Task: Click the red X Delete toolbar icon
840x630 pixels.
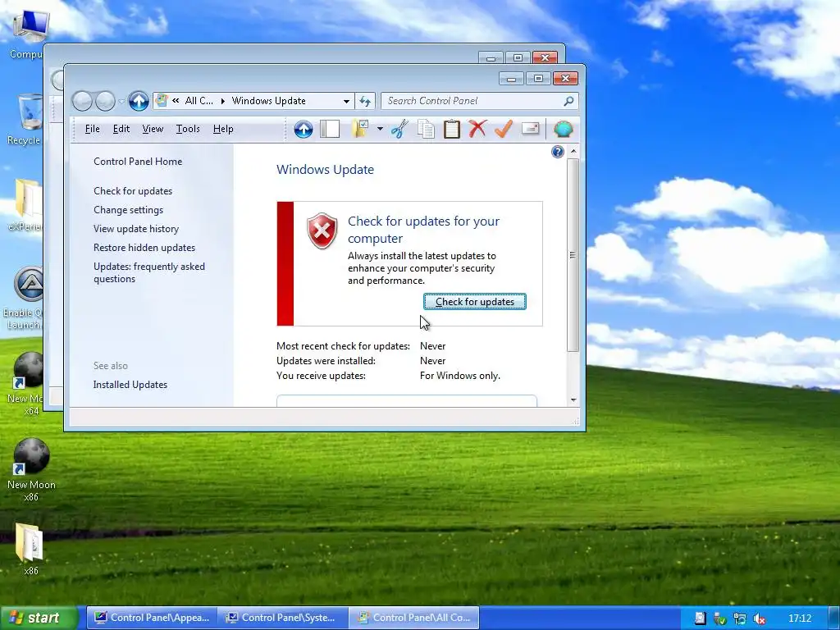Action: click(x=477, y=129)
